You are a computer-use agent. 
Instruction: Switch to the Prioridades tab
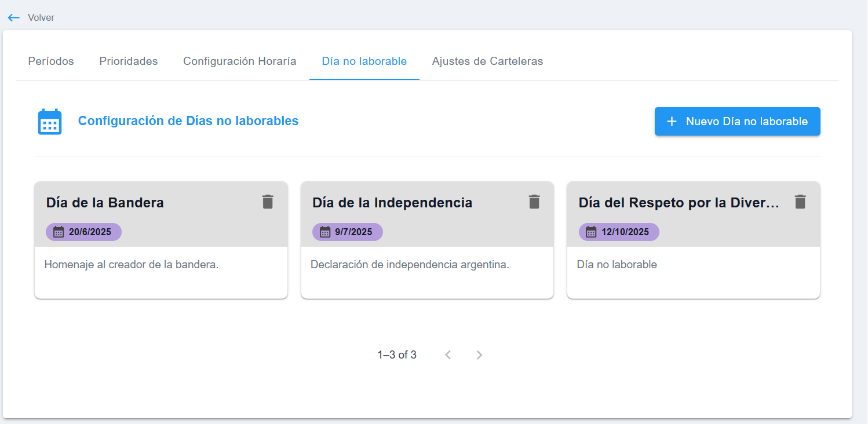click(x=129, y=61)
